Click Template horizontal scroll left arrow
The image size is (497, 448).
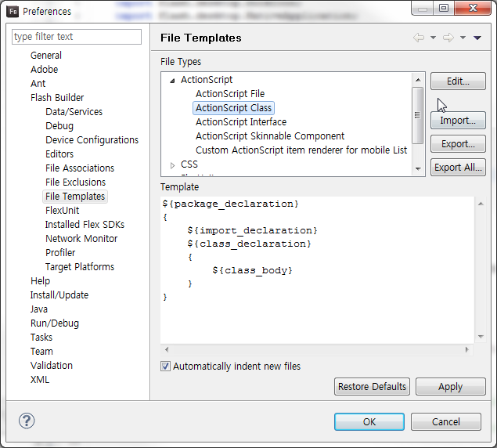coord(167,349)
